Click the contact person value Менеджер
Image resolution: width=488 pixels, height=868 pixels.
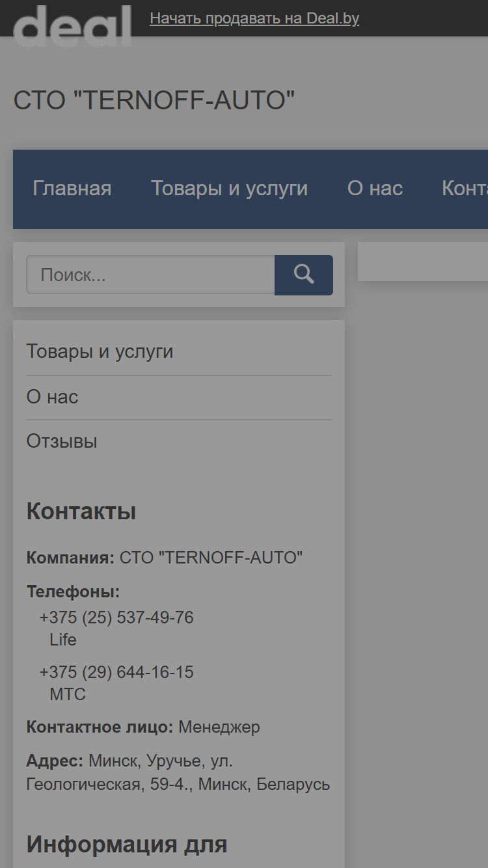click(219, 727)
